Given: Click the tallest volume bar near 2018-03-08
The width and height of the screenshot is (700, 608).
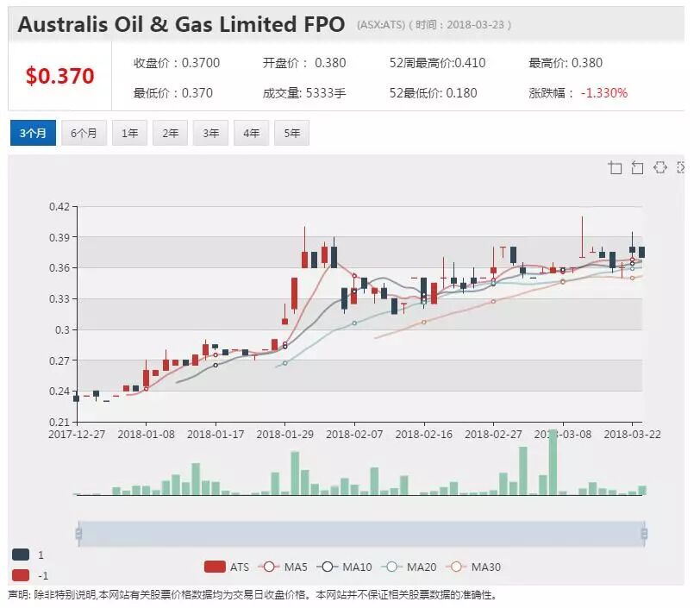Looking at the screenshot, I should coord(553,462).
